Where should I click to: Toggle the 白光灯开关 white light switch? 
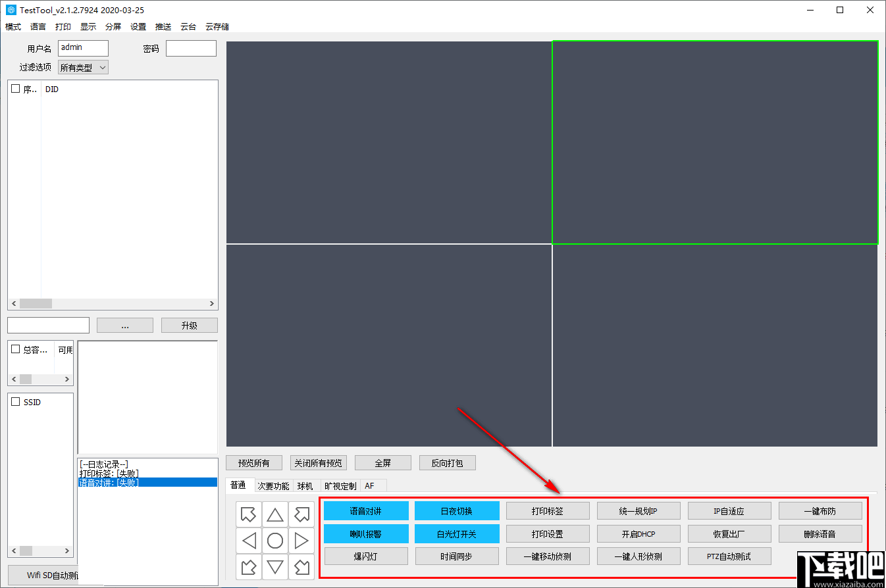[456, 533]
